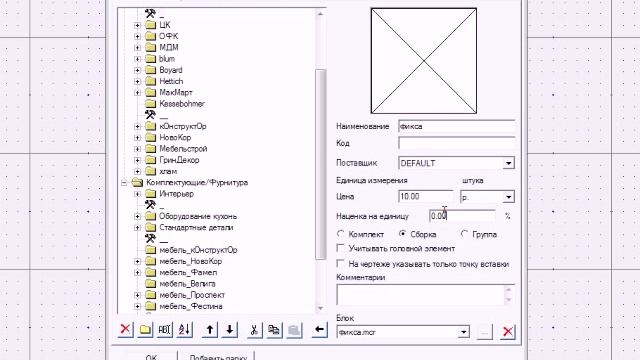Select the НовоКор tree item
This screenshot has height=360, width=640.
pos(175,138)
